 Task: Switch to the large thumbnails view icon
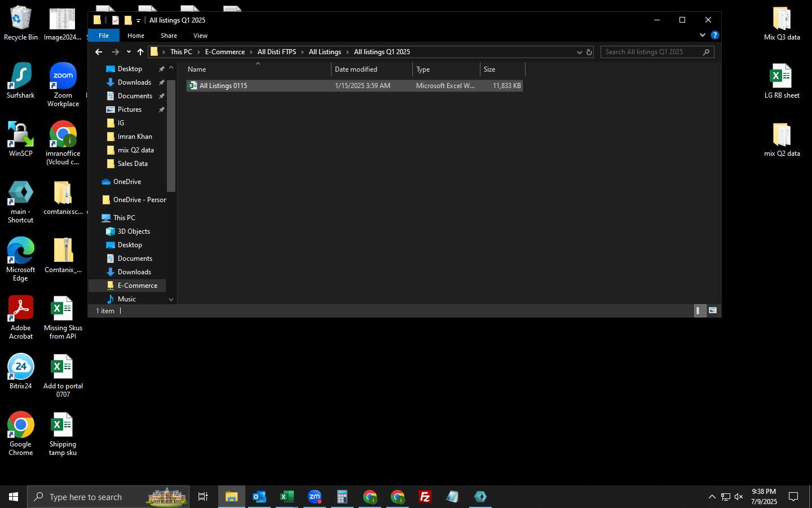point(713,310)
